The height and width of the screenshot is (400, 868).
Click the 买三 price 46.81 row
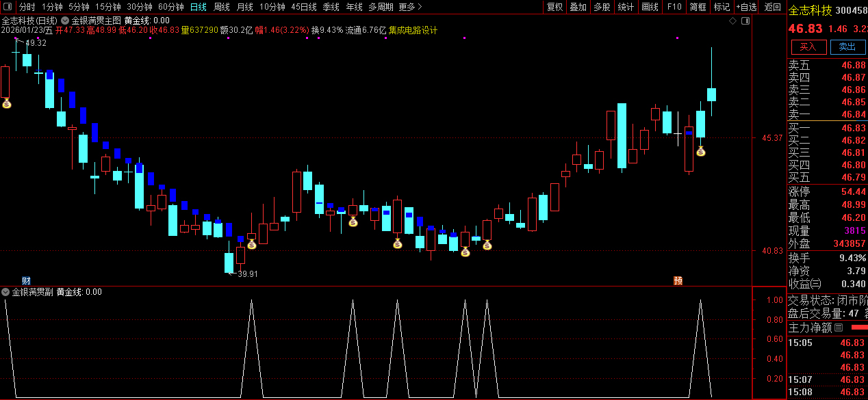(x=827, y=152)
